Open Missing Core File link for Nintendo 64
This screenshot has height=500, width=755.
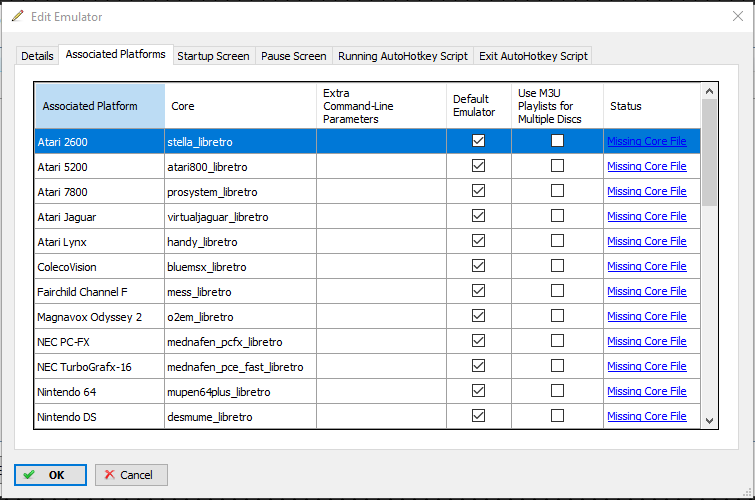click(x=647, y=391)
